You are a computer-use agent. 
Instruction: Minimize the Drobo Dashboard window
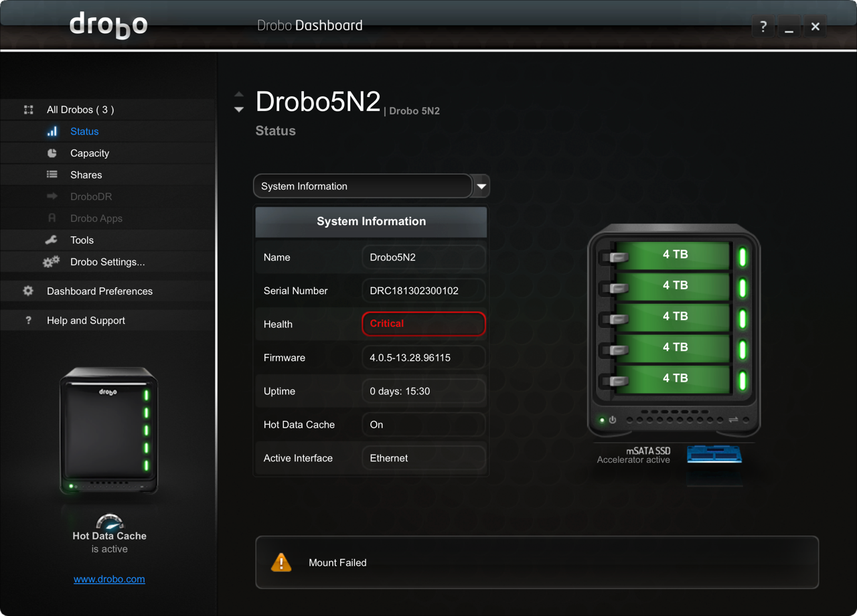point(789,27)
